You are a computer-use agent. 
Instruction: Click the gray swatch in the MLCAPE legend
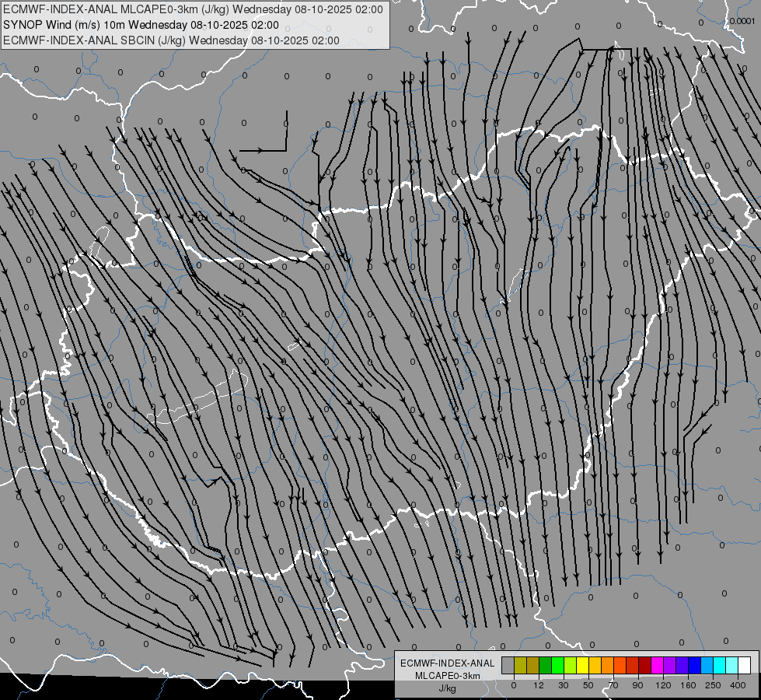[x=508, y=665]
